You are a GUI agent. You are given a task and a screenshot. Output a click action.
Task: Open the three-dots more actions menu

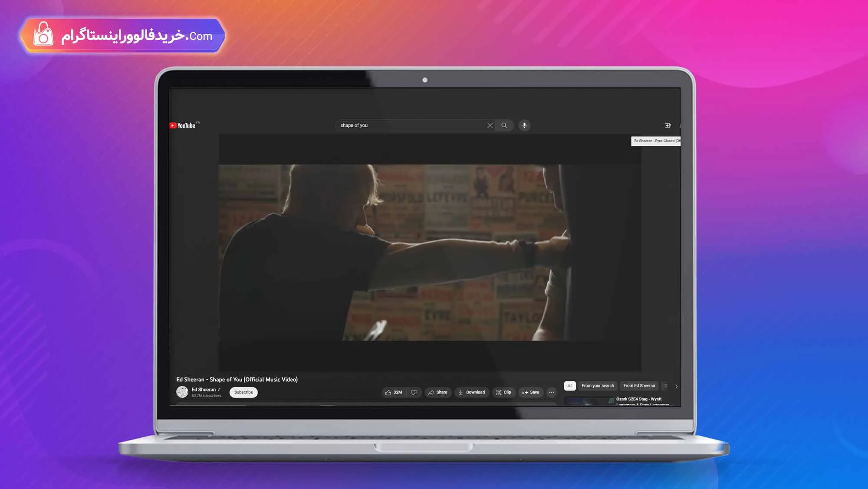(x=552, y=392)
